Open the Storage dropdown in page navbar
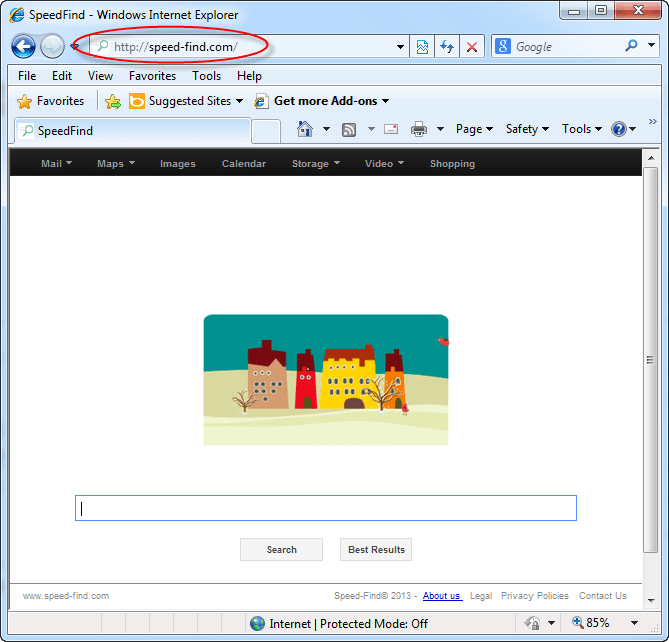 tap(316, 163)
